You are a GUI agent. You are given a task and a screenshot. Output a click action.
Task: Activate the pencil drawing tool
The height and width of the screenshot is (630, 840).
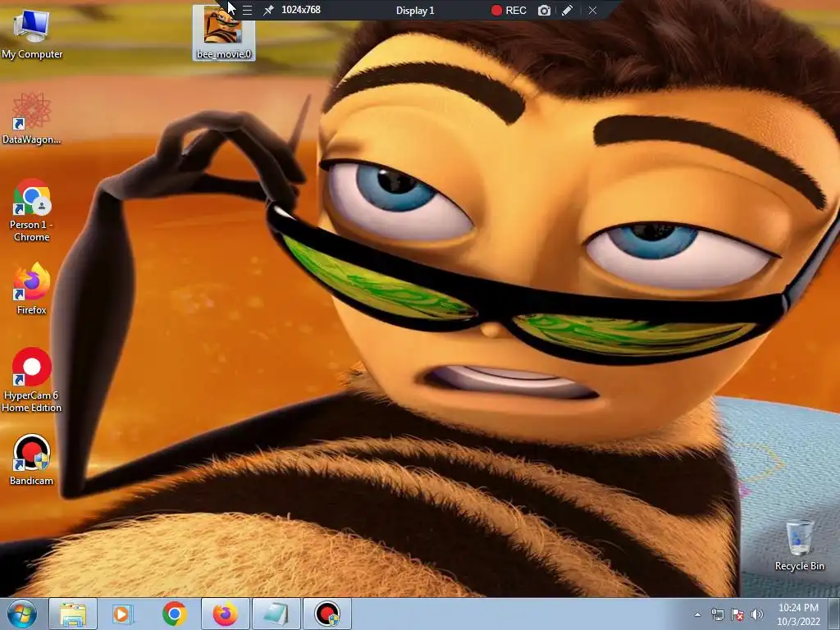pyautogui.click(x=568, y=10)
